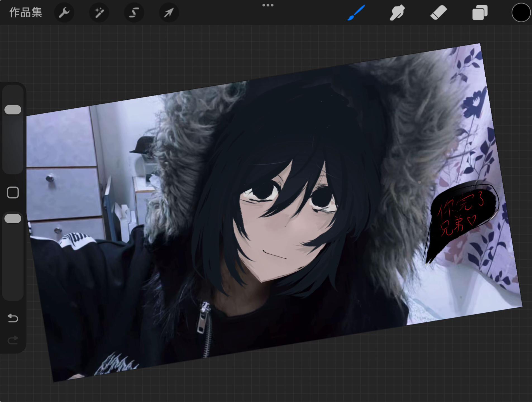The height and width of the screenshot is (402, 532).
Task: Tap the three dots at top center
Action: tap(268, 5)
